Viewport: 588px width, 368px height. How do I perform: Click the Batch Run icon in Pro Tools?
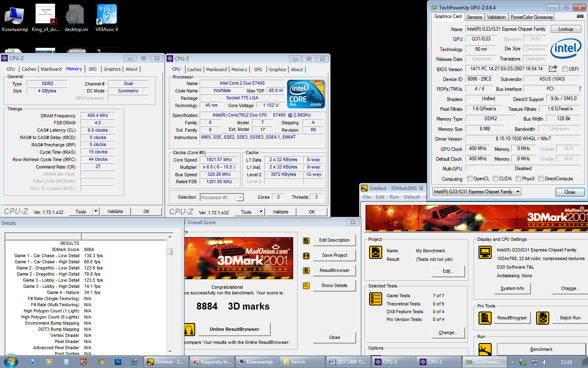(x=542, y=318)
